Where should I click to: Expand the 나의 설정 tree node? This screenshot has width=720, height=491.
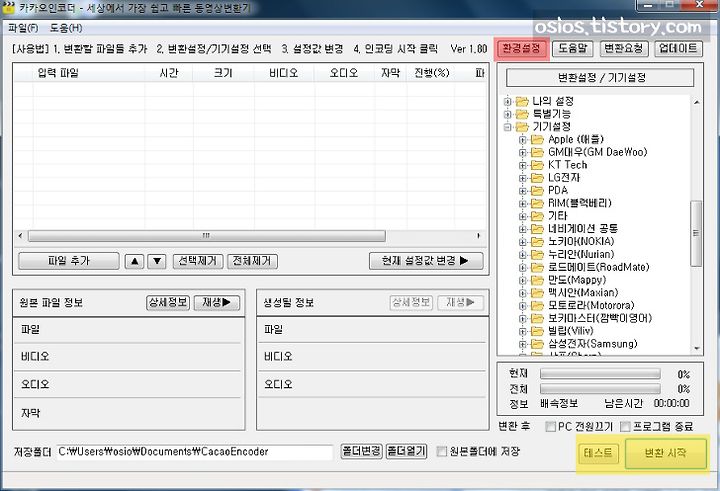(x=507, y=102)
